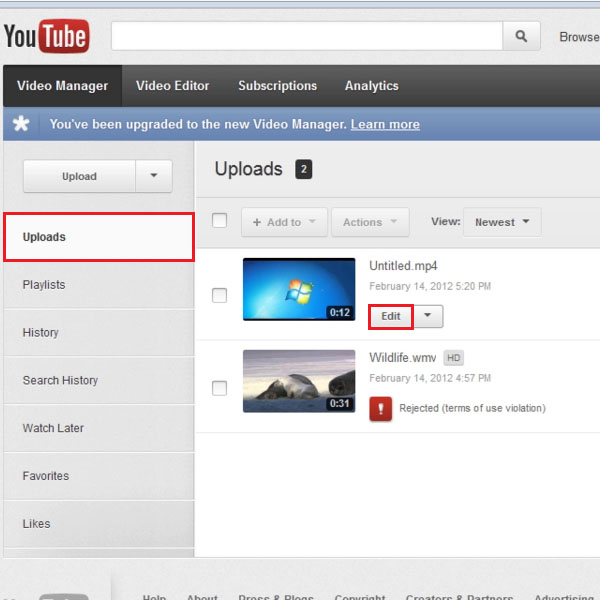
Task: Click the Rejected (terms of use violation) text
Action: (473, 408)
